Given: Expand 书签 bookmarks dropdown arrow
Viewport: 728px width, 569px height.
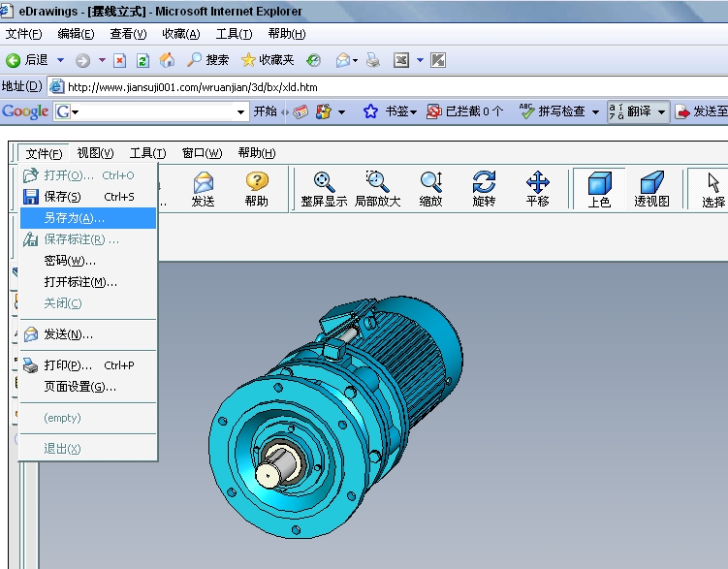Looking at the screenshot, I should tap(413, 111).
